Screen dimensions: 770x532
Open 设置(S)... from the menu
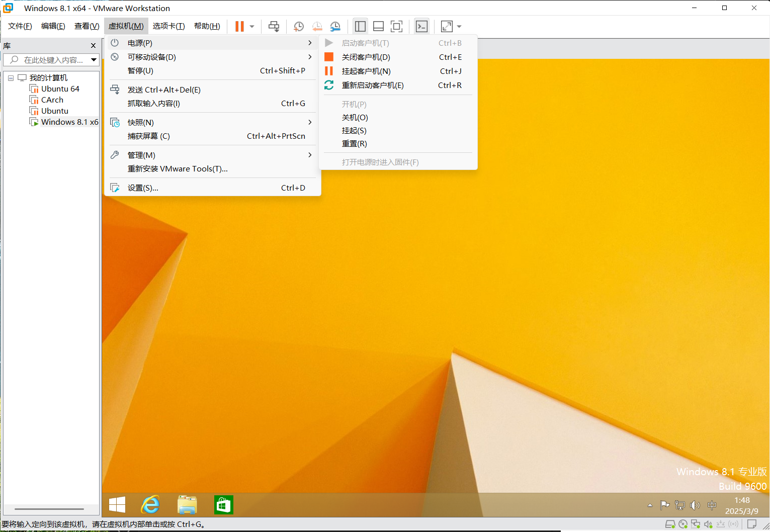pos(212,188)
